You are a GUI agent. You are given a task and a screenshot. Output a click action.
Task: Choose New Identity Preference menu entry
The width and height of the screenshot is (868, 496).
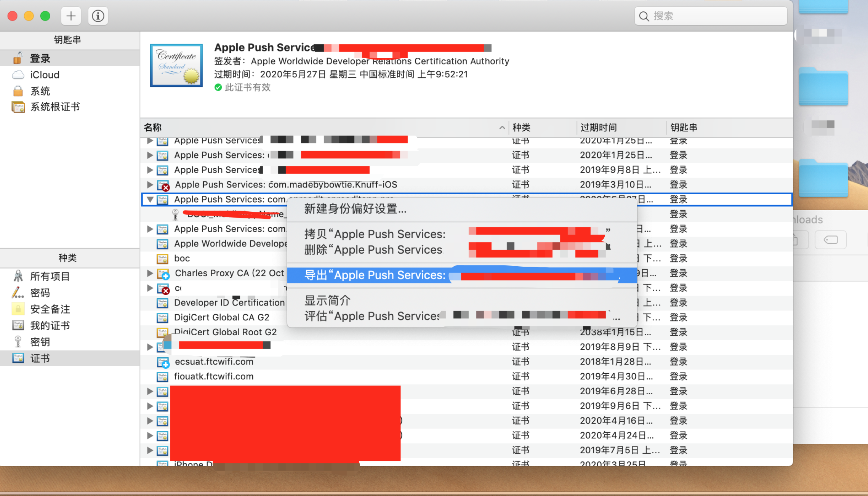pyautogui.click(x=355, y=209)
